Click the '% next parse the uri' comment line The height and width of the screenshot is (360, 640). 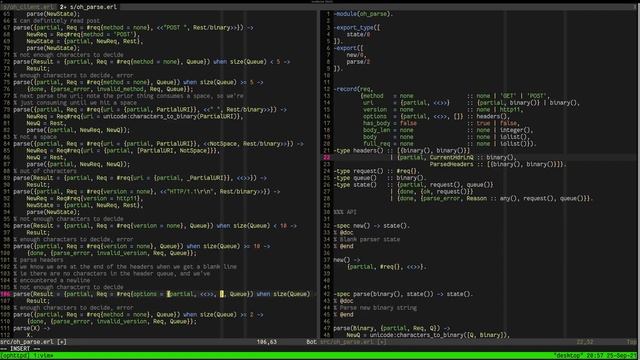[x=128, y=96]
